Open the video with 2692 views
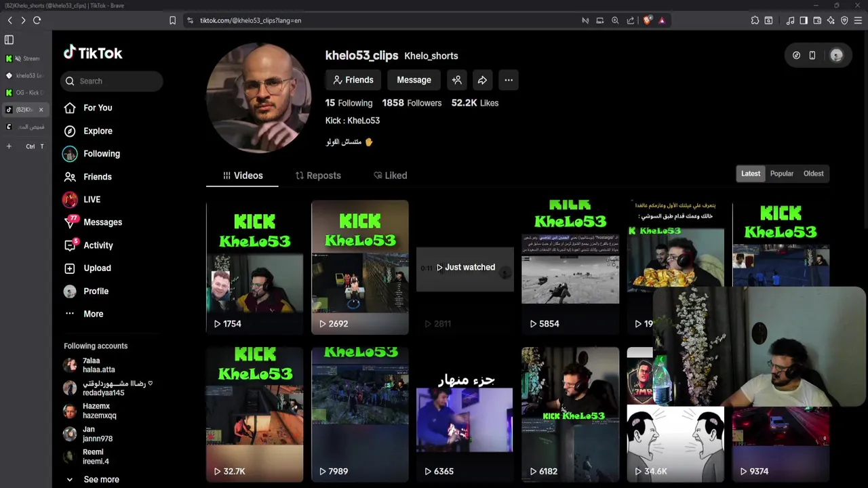The image size is (868, 488). pyautogui.click(x=360, y=267)
